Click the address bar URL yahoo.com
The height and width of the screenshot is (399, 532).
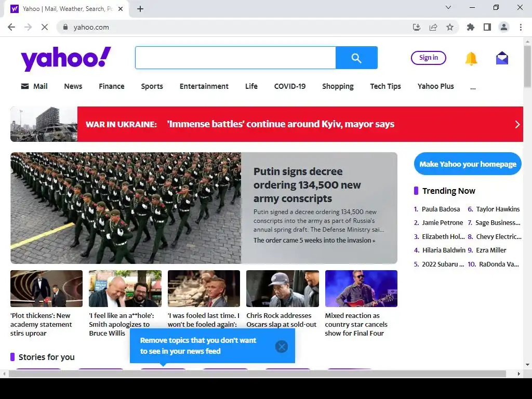click(91, 27)
